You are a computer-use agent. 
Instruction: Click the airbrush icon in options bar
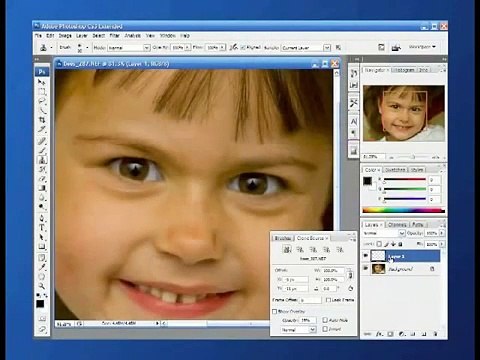pos(234,47)
